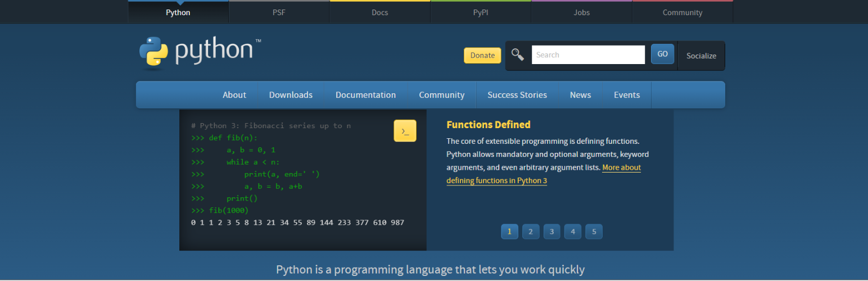Viewport: 868px width, 281px height.
Task: Open the Python top tab
Action: (178, 12)
